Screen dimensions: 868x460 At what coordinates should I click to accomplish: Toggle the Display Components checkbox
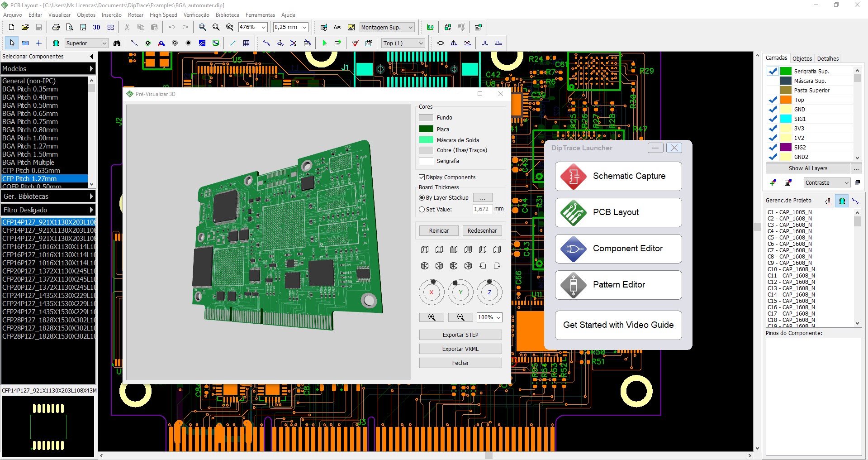pyautogui.click(x=422, y=177)
